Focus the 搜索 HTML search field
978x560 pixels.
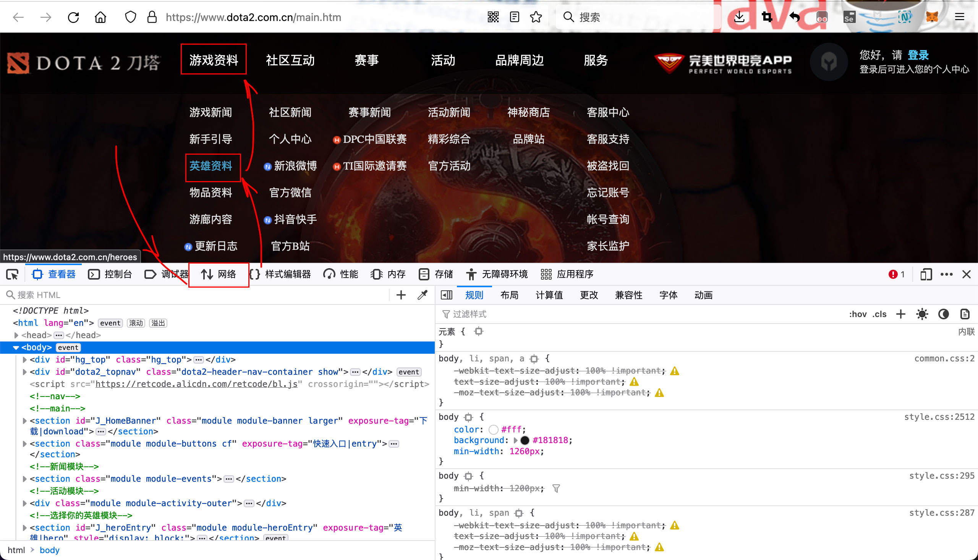pyautogui.click(x=196, y=295)
